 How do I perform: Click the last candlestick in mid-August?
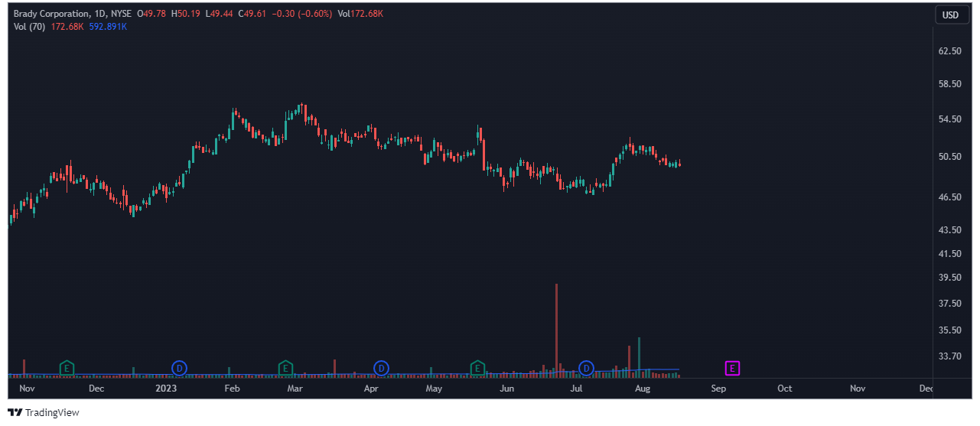click(679, 163)
